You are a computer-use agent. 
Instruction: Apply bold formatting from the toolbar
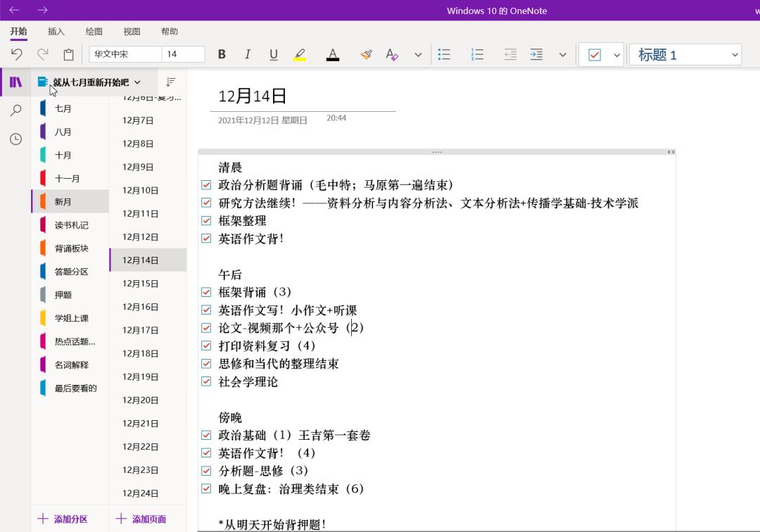(222, 54)
